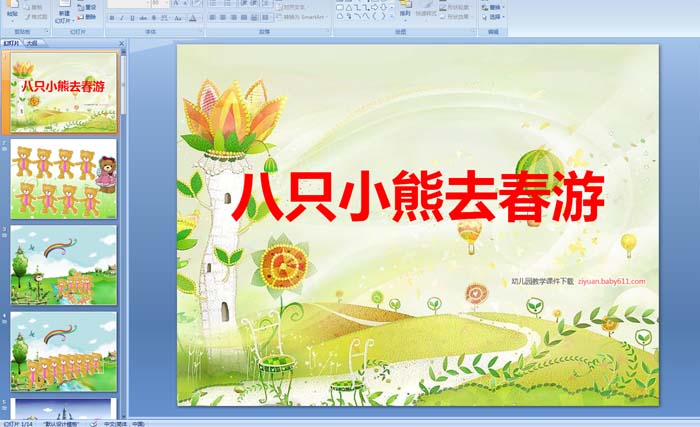Viewport: 700px width, 427px height.
Task: Click the thumbnail pane vertical scrollbar
Action: [x=124, y=232]
